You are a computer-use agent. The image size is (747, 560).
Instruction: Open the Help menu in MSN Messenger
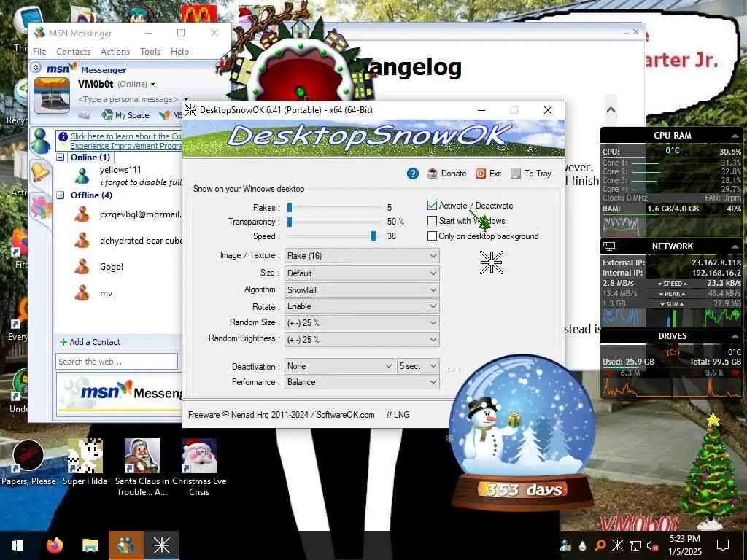179,52
